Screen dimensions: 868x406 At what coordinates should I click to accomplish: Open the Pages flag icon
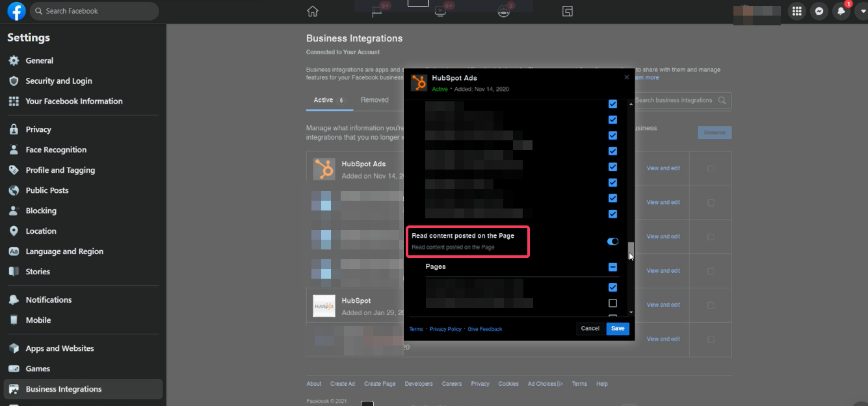[376, 12]
